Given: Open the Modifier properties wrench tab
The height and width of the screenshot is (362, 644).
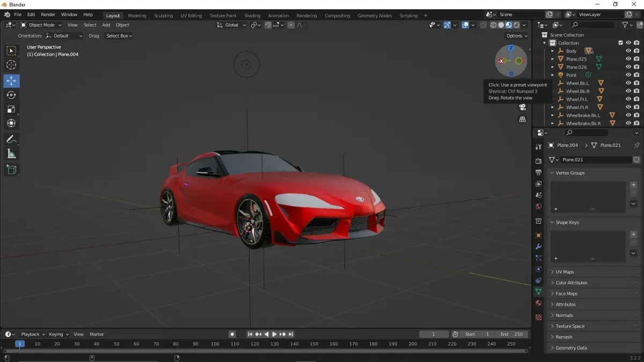Looking at the screenshot, I should (538, 247).
